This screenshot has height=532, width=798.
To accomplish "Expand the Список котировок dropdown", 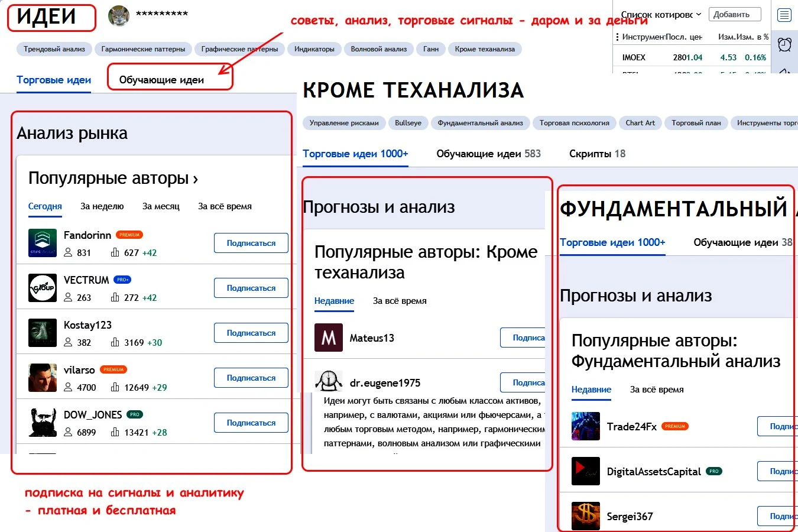I will (x=661, y=14).
